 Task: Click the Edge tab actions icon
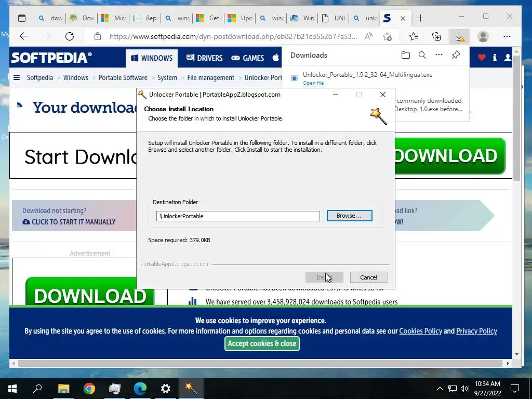(x=22, y=18)
